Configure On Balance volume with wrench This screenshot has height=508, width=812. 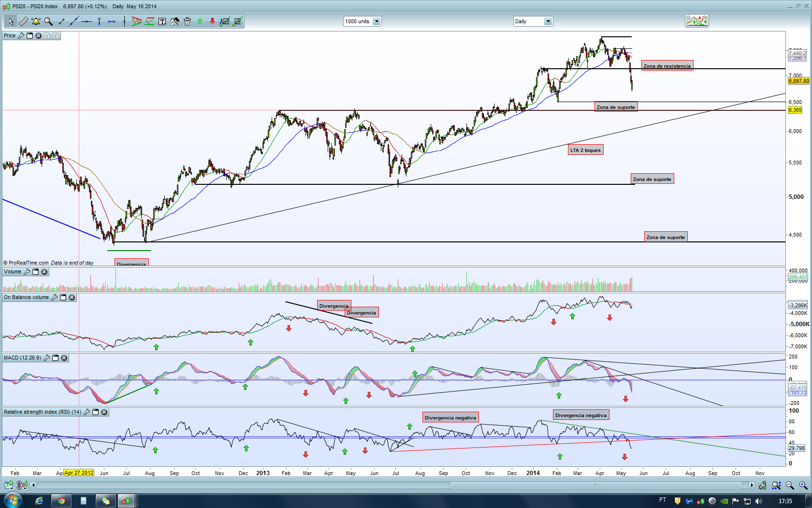(x=55, y=298)
